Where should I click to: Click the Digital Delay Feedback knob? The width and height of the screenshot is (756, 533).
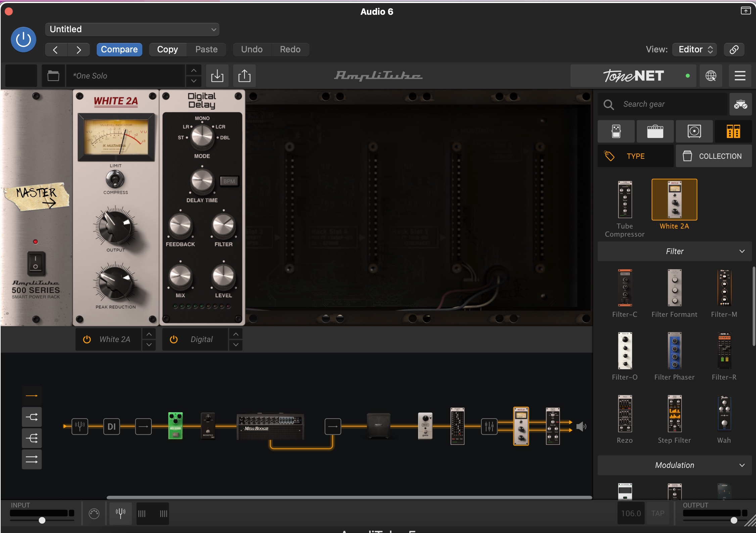click(x=180, y=226)
